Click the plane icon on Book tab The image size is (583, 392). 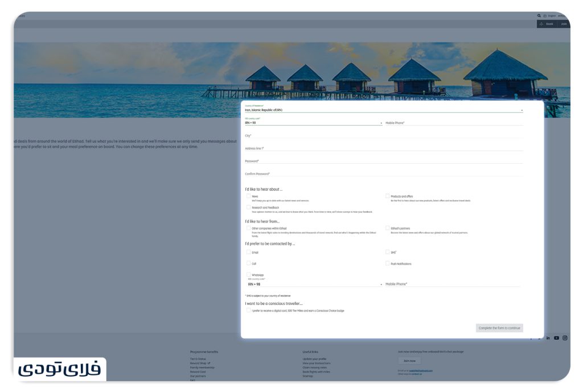[541, 24]
